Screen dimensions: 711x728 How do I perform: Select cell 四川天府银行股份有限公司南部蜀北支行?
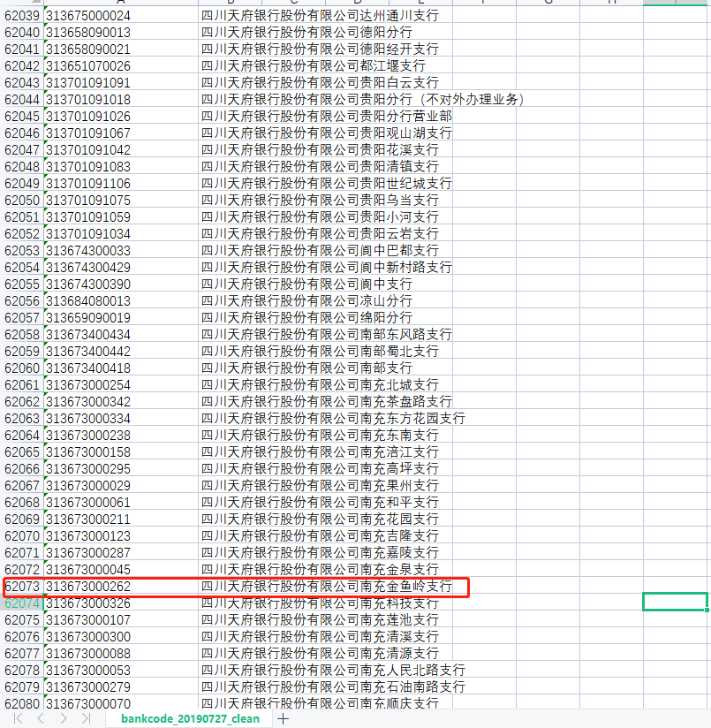coord(320,352)
